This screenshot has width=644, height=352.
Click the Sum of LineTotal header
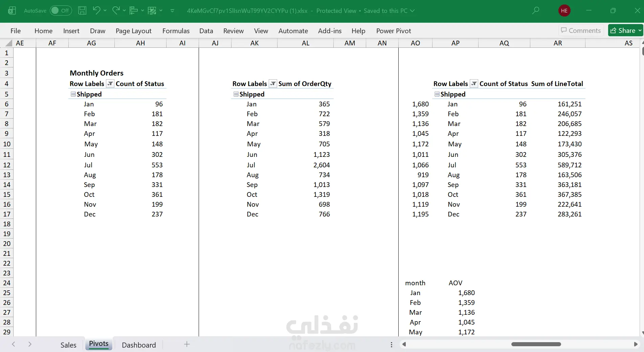pos(557,84)
